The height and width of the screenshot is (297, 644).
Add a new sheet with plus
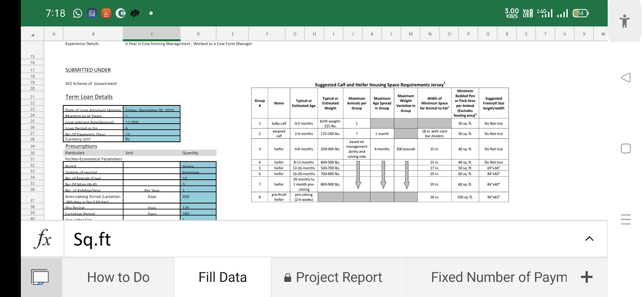tap(586, 277)
